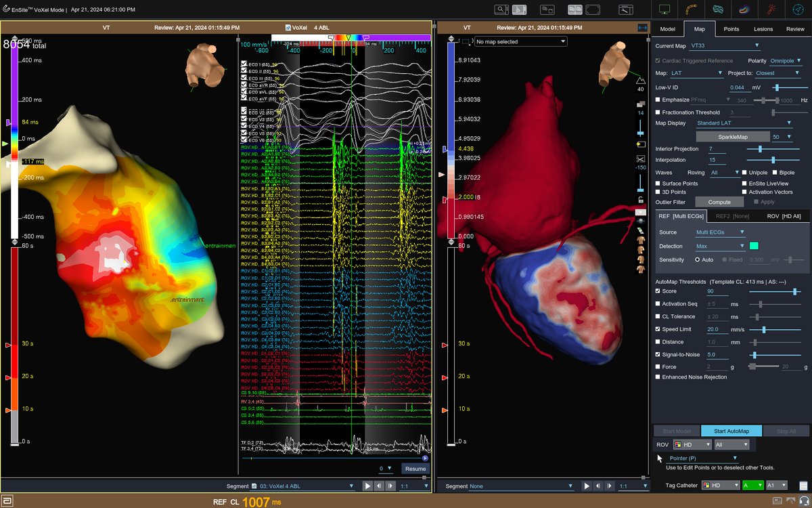Screen dimensions: 812x508
Task: Open the left Segment VoXel 4 ABL dropdown
Action: [302, 486]
